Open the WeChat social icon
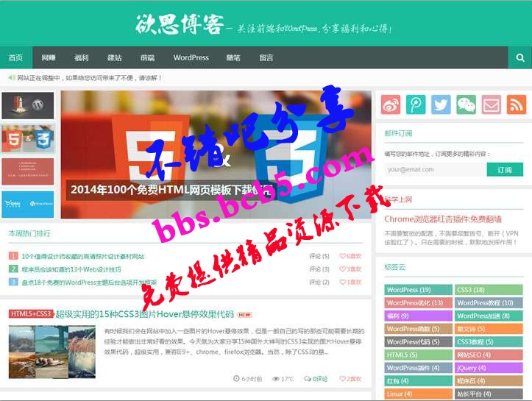Image resolution: width=532 pixels, height=401 pixels. (x=467, y=104)
